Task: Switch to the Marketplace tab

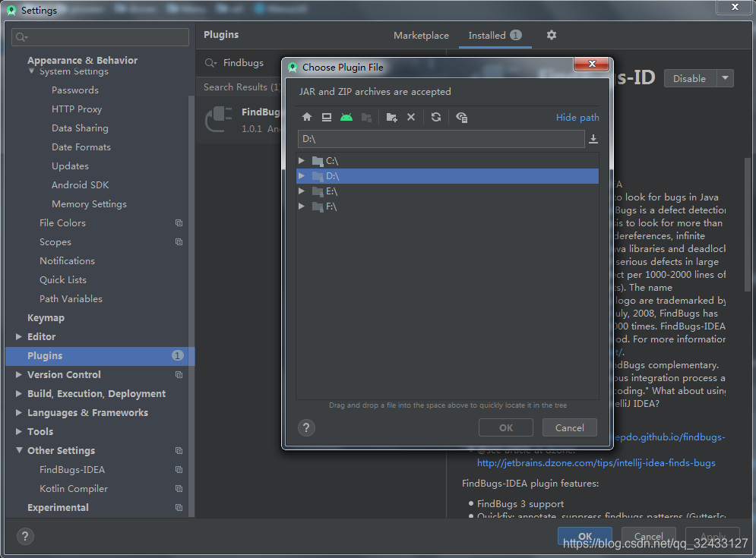Action: click(x=421, y=35)
